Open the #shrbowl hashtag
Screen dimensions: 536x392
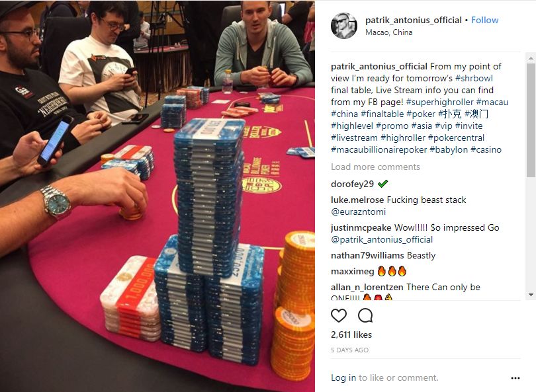[474, 78]
